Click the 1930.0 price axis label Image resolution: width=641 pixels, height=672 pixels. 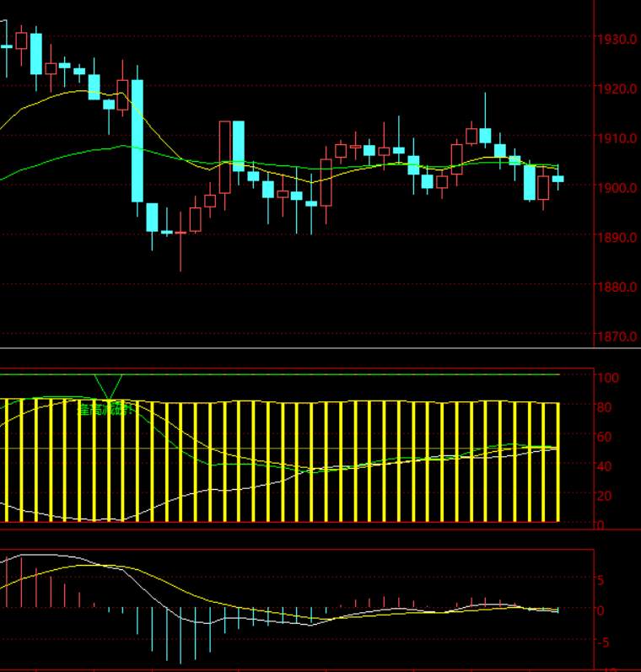click(x=617, y=40)
